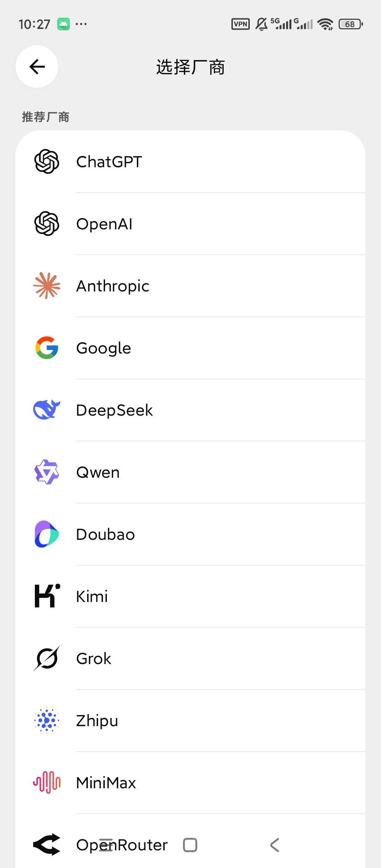Choose Anthropic as the vendor
This screenshot has width=381, height=868.
pos(190,286)
